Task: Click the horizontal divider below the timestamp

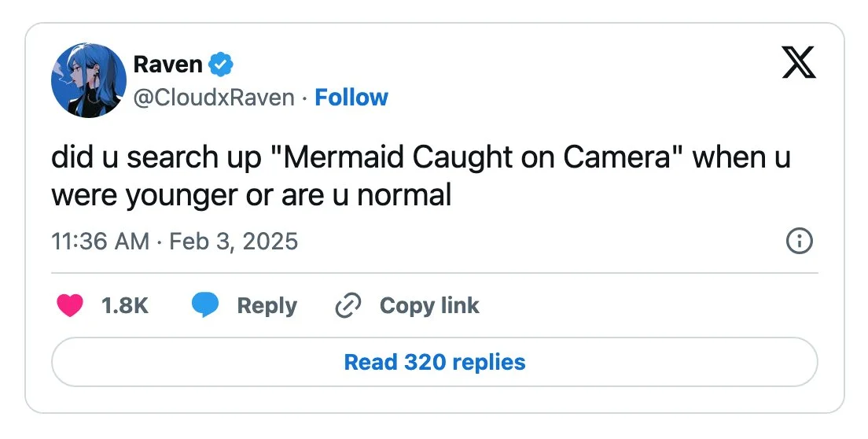Action: [x=435, y=273]
